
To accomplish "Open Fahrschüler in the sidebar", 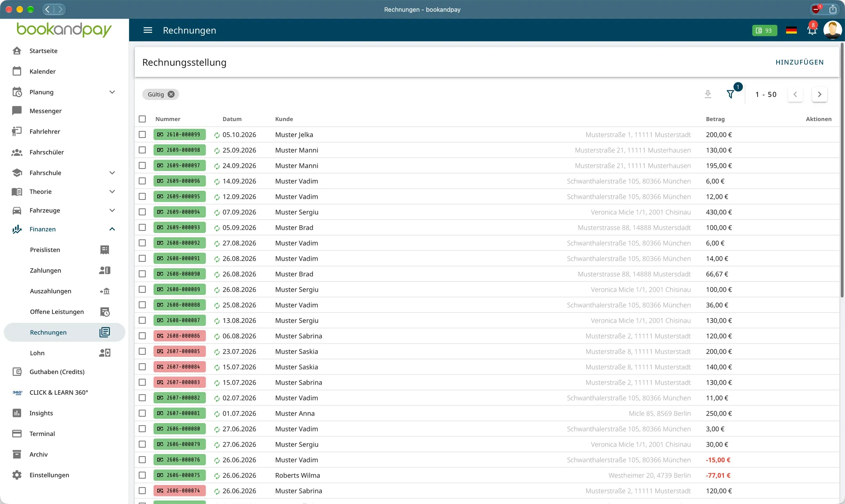I will [64, 152].
